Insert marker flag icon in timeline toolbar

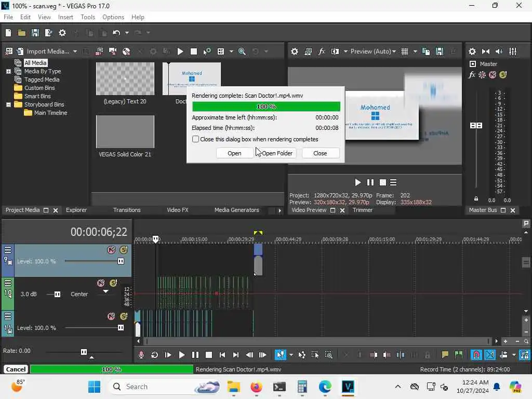click(x=445, y=355)
